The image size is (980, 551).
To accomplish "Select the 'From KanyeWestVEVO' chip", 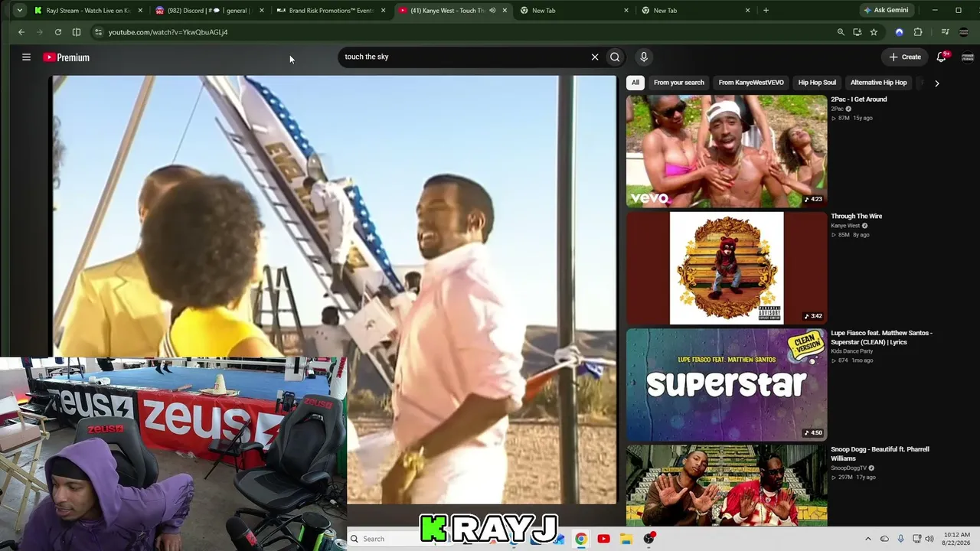I will (751, 83).
